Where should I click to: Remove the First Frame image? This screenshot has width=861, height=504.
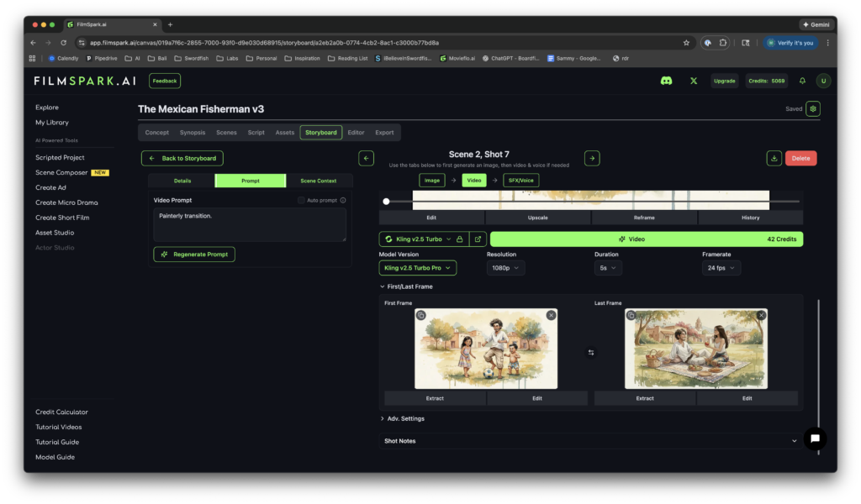[x=551, y=314]
